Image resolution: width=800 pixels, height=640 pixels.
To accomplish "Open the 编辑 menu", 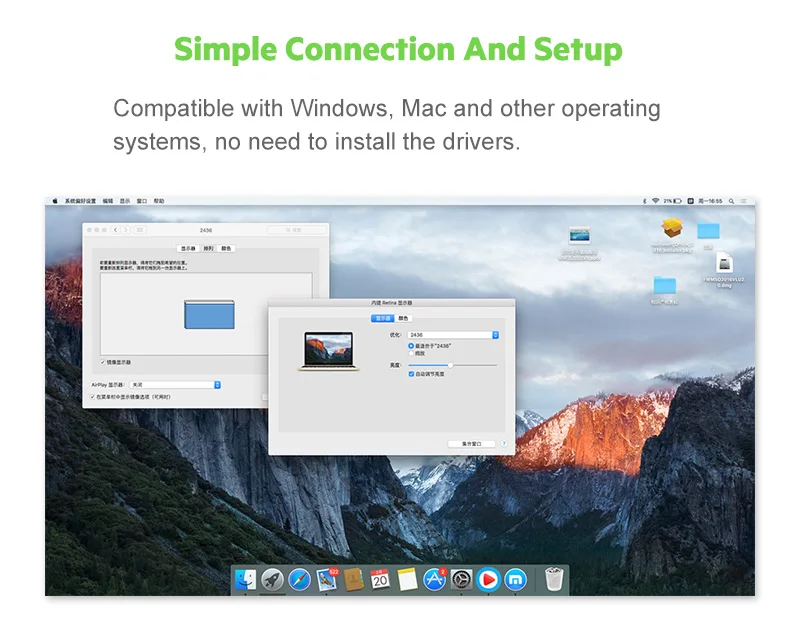I will [108, 201].
